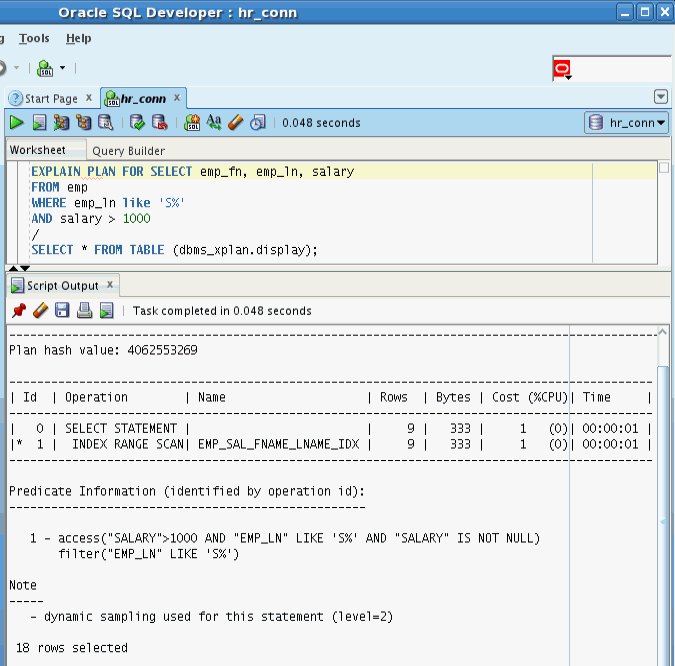This screenshot has width=675, height=666.
Task: Print the script output
Action: coord(85,311)
